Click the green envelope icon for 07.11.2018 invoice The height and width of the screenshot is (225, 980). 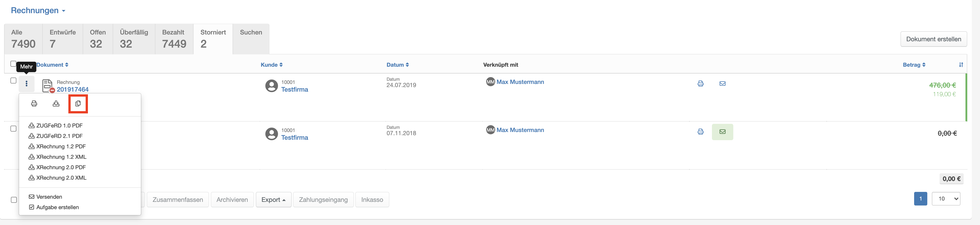[x=722, y=132]
